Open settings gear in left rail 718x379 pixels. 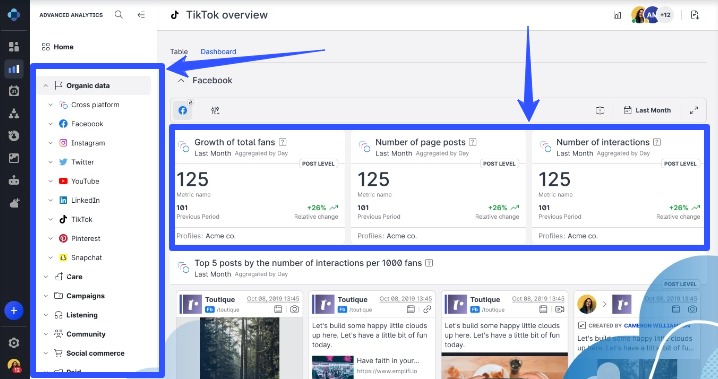point(14,343)
